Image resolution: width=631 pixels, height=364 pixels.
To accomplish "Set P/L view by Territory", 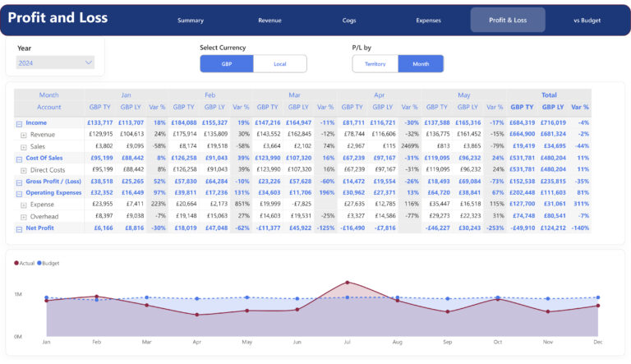I will click(x=375, y=63).
